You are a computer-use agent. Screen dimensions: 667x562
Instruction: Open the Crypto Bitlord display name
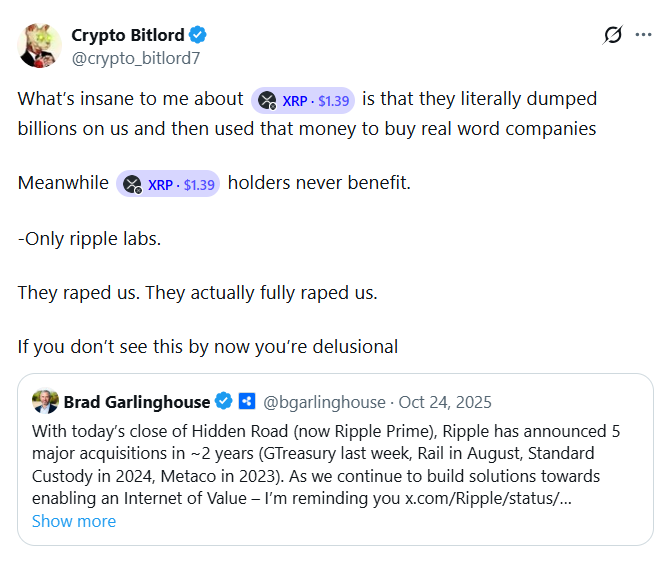(128, 35)
